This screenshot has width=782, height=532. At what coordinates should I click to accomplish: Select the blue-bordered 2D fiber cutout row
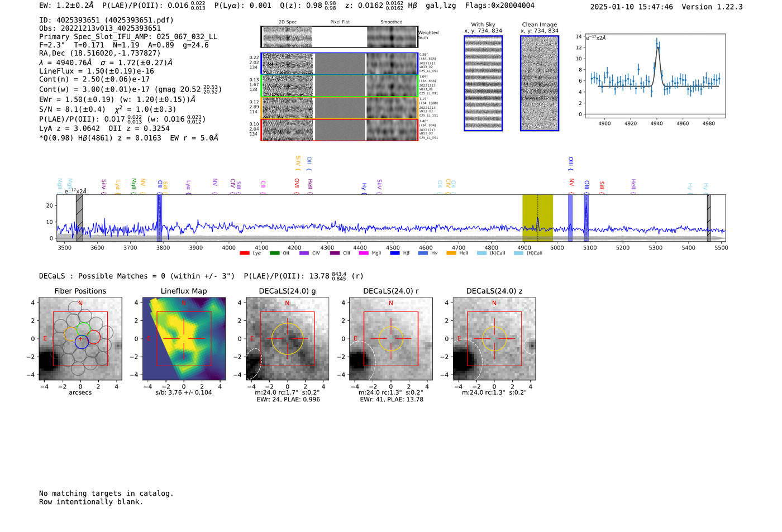340,64
